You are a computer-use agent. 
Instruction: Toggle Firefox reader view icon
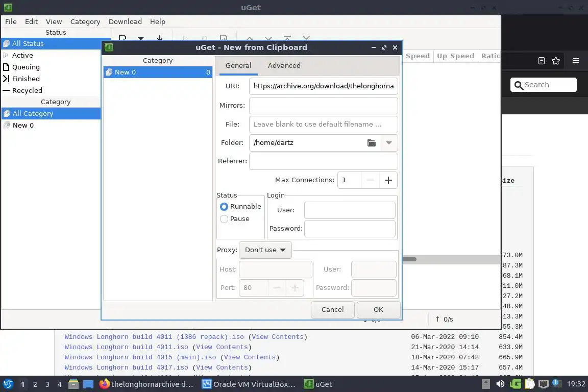(541, 61)
